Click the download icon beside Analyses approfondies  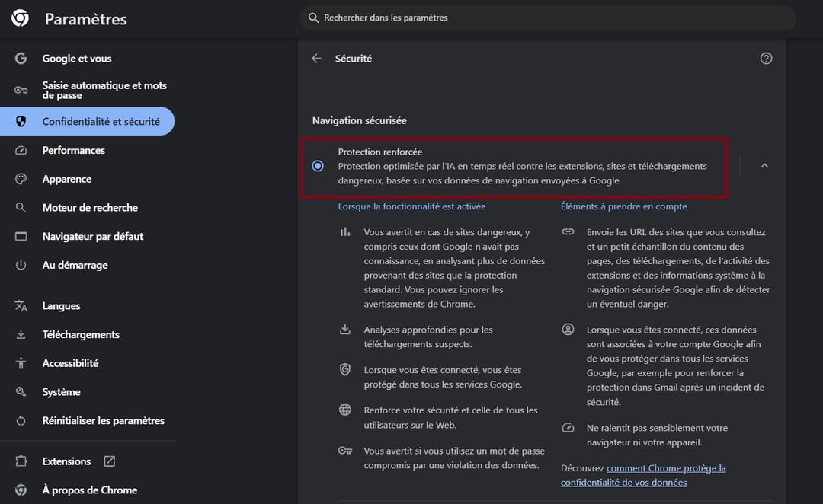(x=345, y=330)
